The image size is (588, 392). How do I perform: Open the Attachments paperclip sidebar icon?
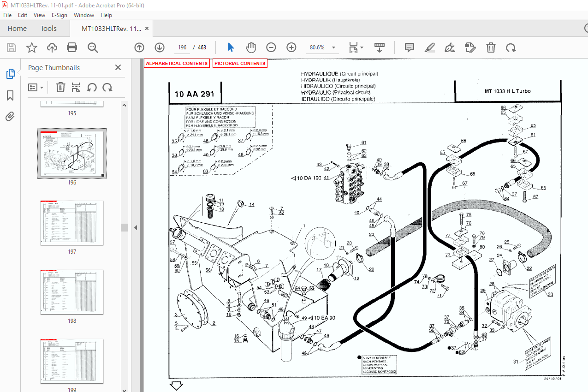[10, 117]
